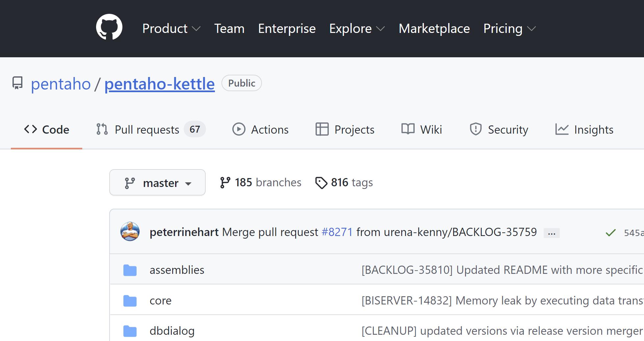View the 185 branches

pos(260,183)
